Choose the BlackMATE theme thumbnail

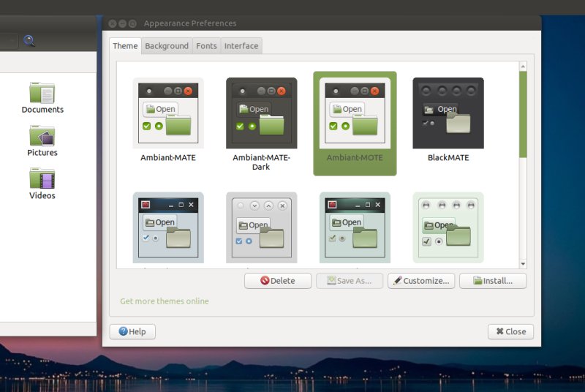(448, 113)
